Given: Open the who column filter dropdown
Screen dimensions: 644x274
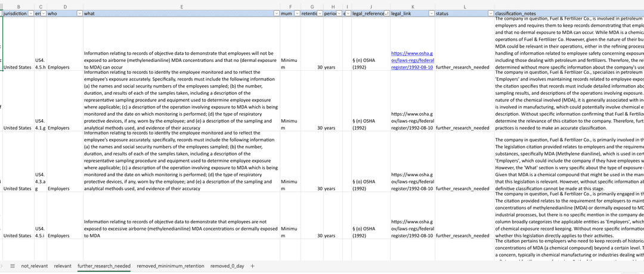Looking at the screenshot, I should pyautogui.click(x=79, y=13).
